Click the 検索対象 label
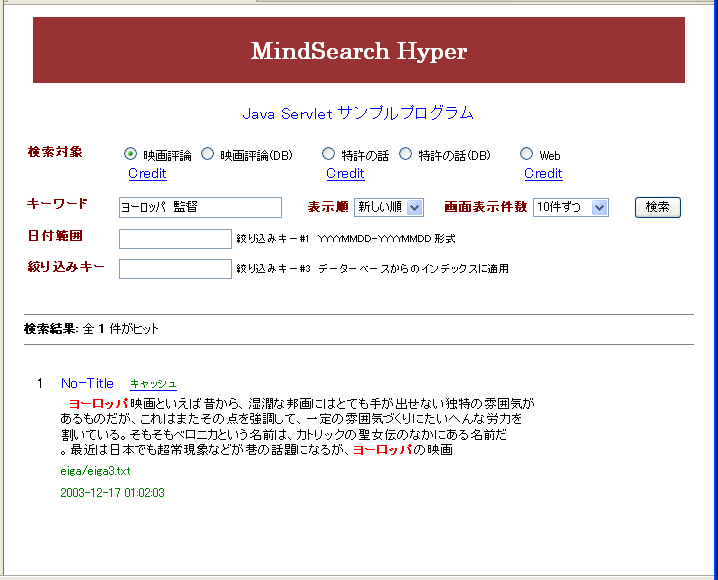The image size is (718, 580). 55,152
